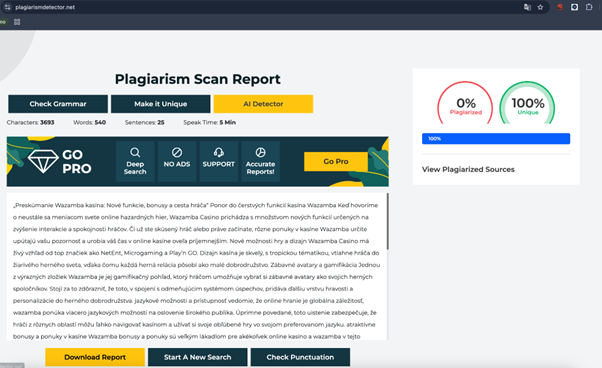Click the square extension icon beside the red S
602x368 pixels.
click(574, 7)
